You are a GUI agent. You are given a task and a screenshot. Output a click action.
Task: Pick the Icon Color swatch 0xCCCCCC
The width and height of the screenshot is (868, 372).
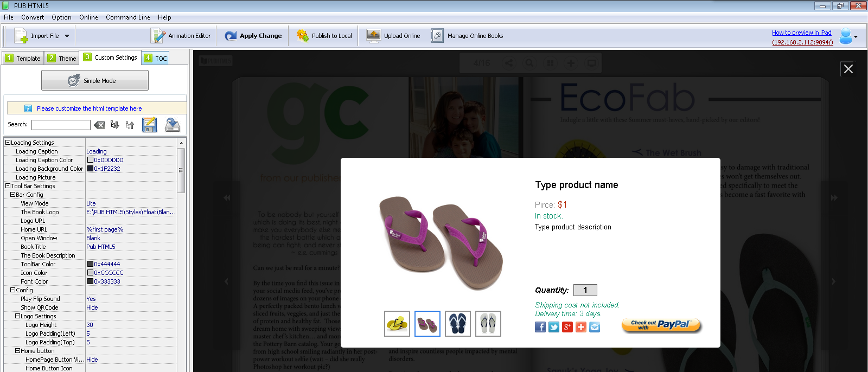point(91,273)
